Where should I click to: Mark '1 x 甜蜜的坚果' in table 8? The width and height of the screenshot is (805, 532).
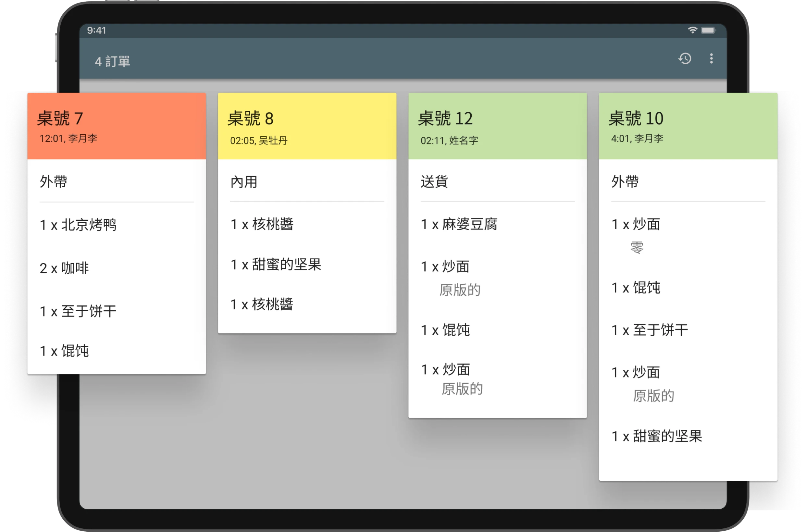coord(276,264)
